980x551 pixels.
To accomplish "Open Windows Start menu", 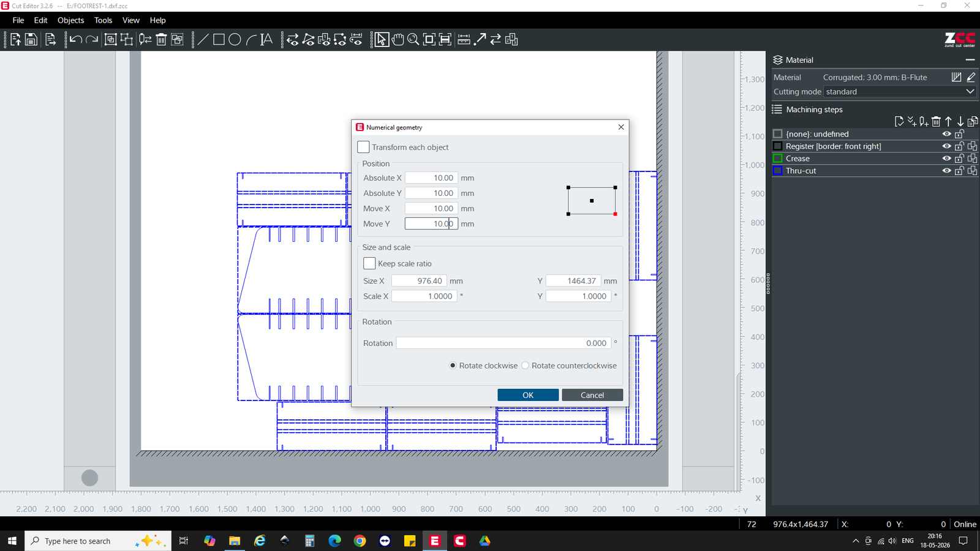I will click(12, 541).
